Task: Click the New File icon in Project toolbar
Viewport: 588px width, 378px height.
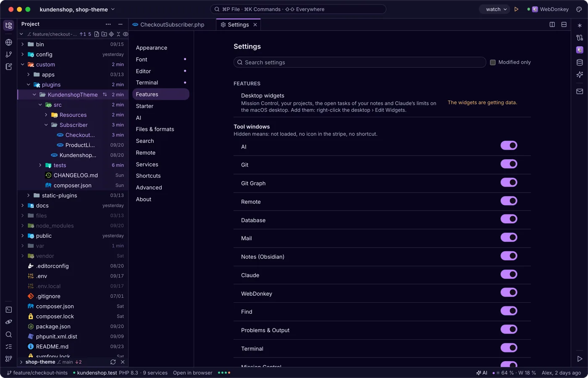Action: tap(97, 34)
